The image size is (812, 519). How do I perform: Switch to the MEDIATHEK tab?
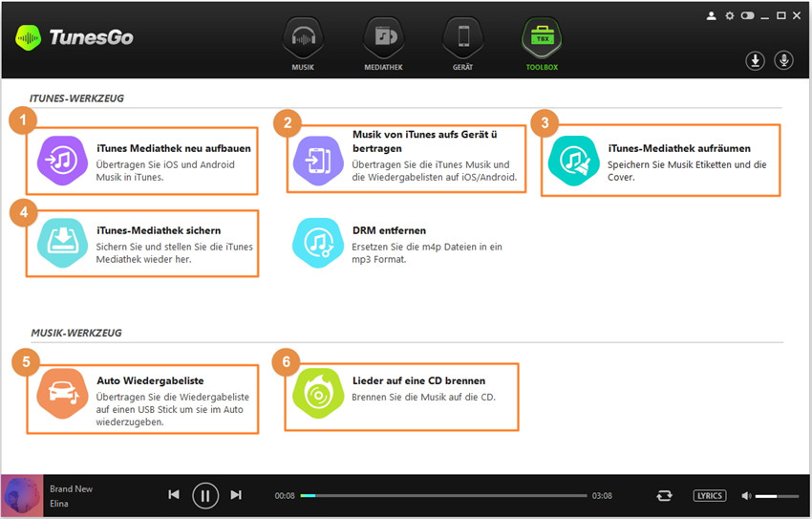pyautogui.click(x=383, y=45)
